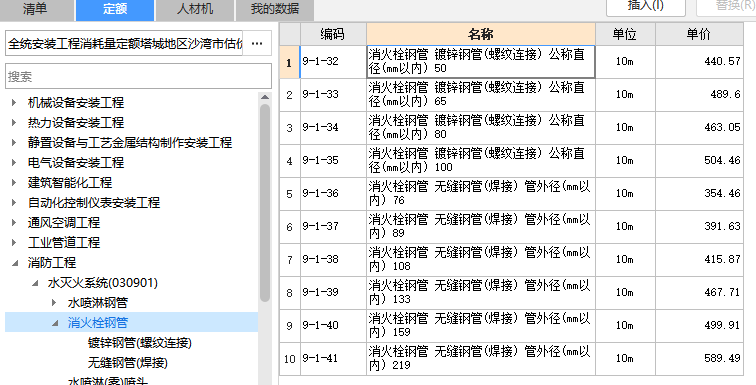The width and height of the screenshot is (756, 385).
Task: Expand the 建筑智能化工程 node arrow
Action: [14, 183]
